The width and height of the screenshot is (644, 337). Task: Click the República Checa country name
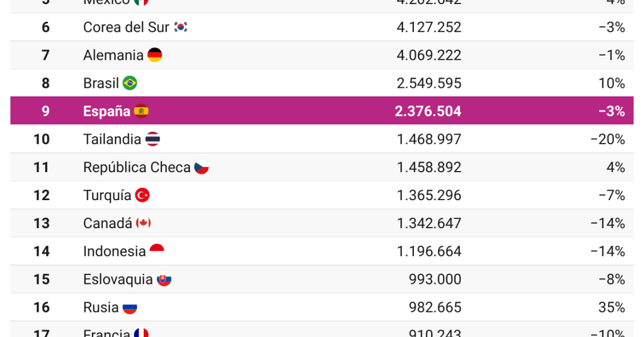[x=137, y=167]
